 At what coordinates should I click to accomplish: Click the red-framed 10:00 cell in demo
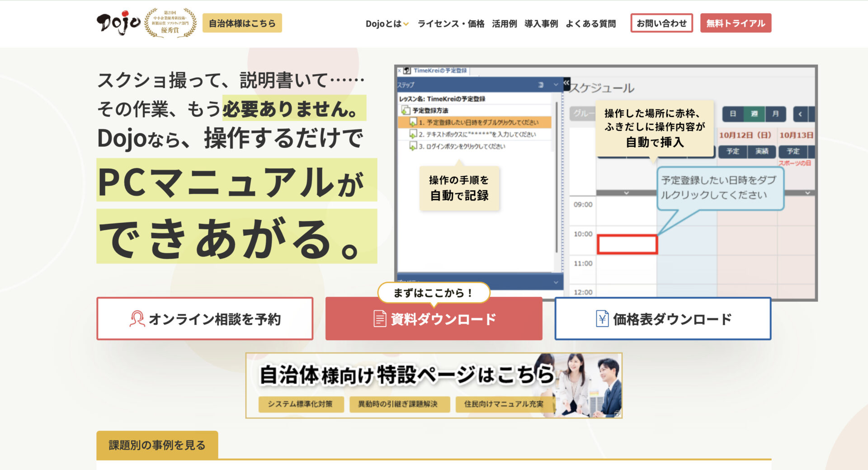coord(627,244)
